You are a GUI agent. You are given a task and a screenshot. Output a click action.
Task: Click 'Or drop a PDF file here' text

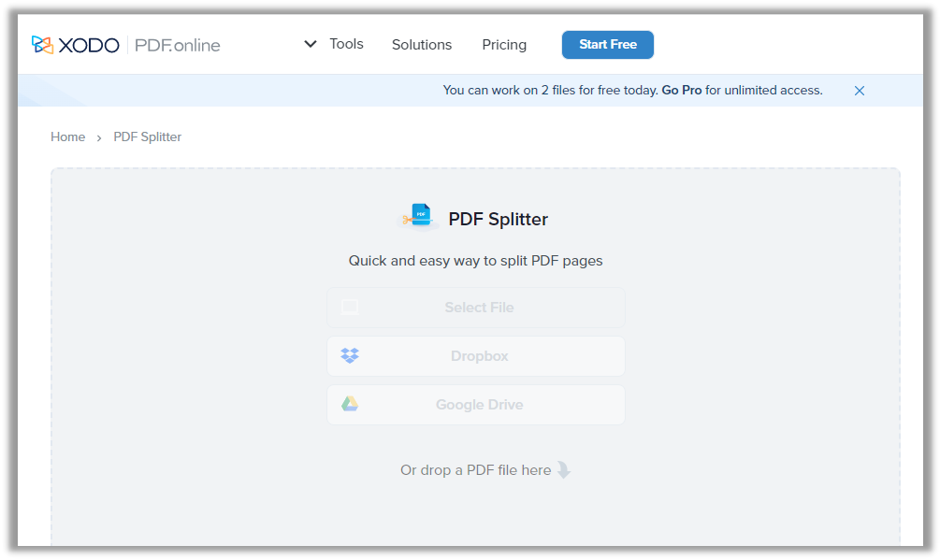pos(475,470)
